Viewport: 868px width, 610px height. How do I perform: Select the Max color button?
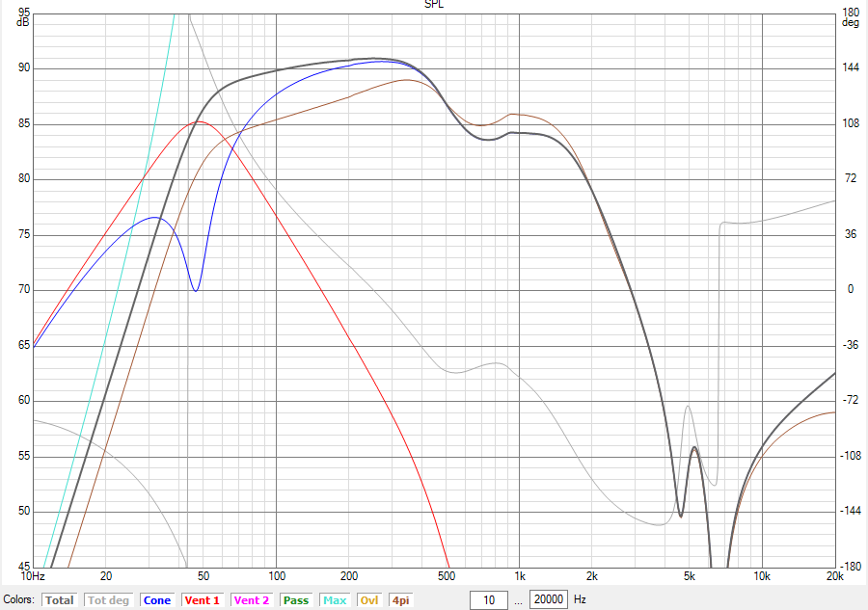(335, 600)
